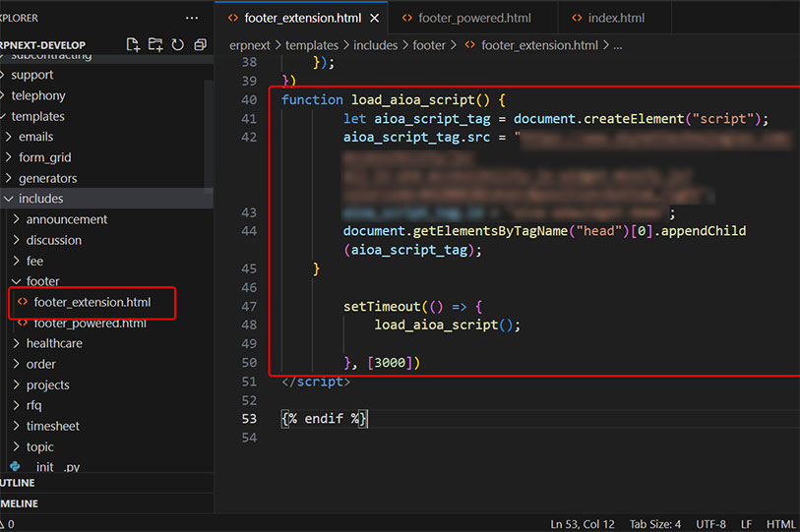Change Tab Size: 4 indentation setting
The image size is (800, 532).
pyautogui.click(x=655, y=524)
